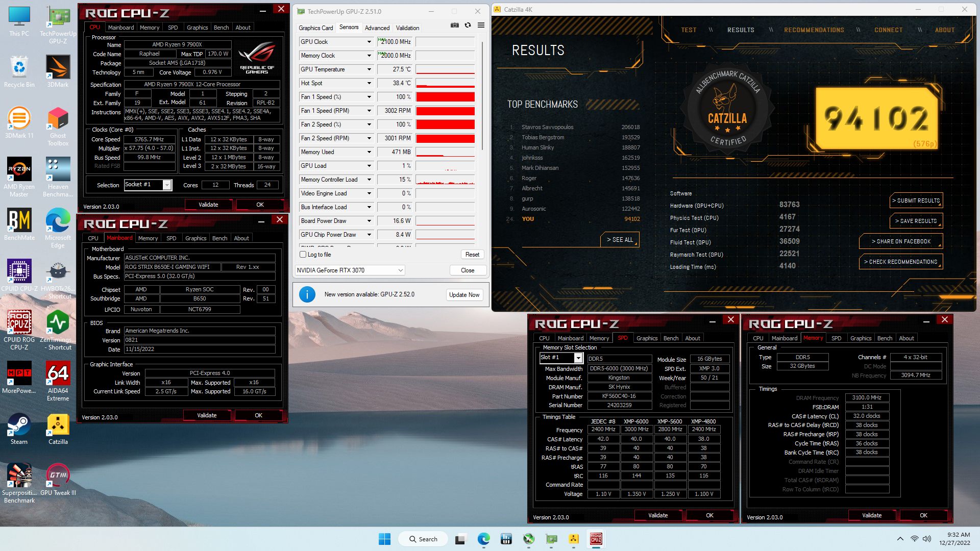Click Catzilla SAVE RESULTS button
980x551 pixels.
pos(916,221)
